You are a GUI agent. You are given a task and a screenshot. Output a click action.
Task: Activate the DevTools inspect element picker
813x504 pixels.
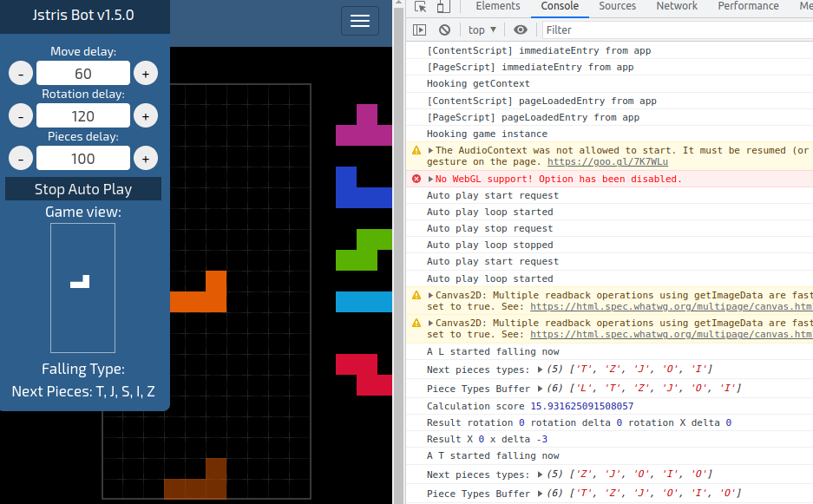(x=421, y=6)
